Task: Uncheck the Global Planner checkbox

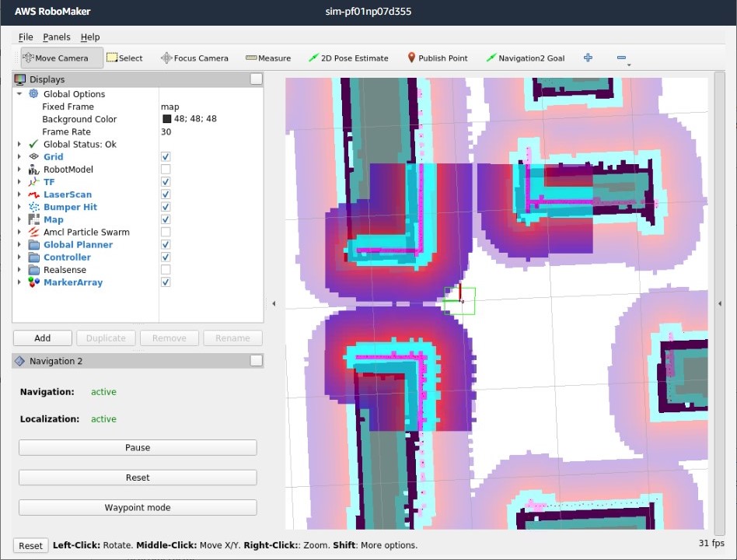Action: pos(166,244)
